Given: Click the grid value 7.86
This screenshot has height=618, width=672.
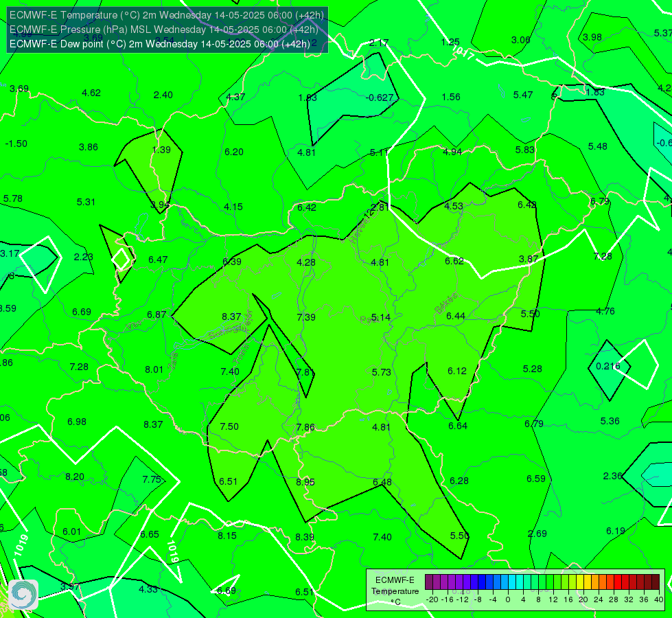Looking at the screenshot, I should click(305, 427).
